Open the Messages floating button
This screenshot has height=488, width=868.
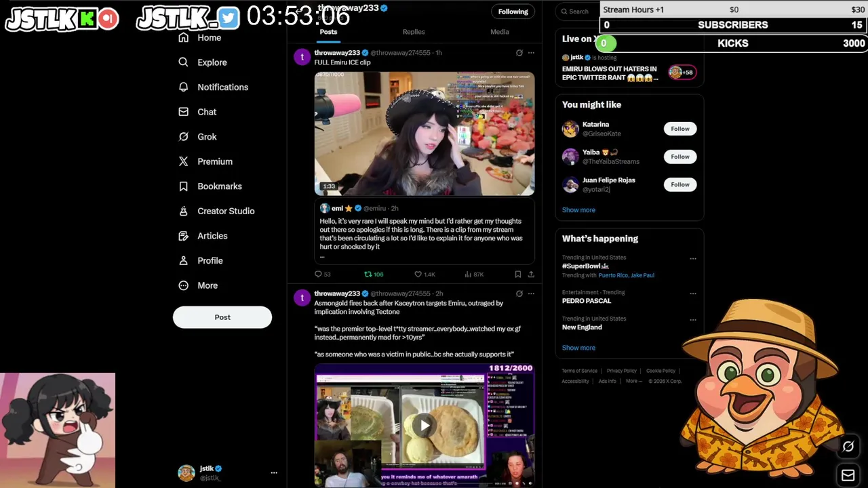[x=848, y=475]
